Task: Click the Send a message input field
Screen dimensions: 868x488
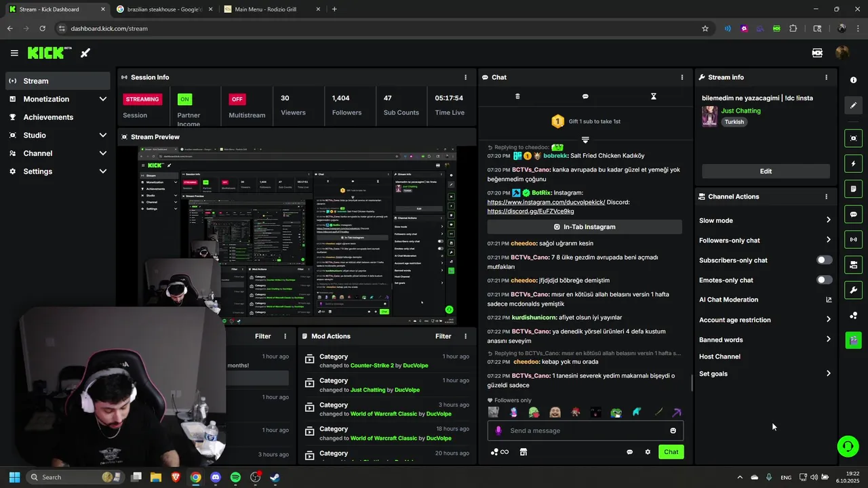Action: (586, 430)
